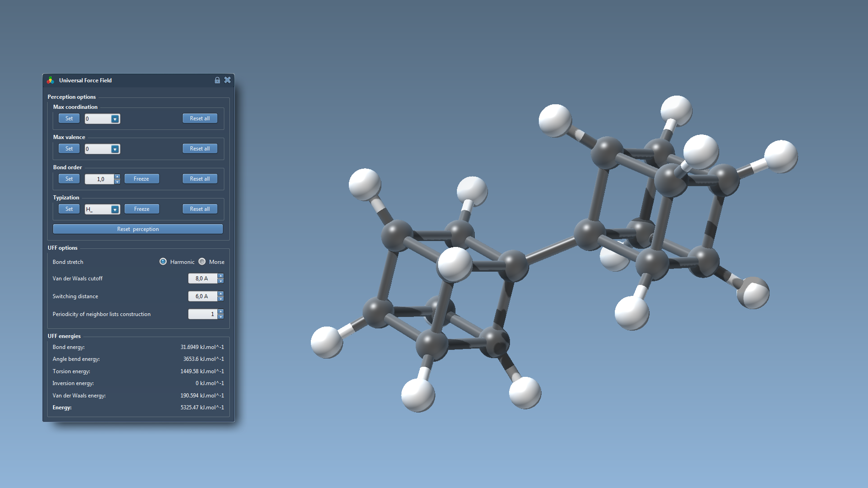Click Reset all for Typization
868x488 pixels.
(200, 209)
